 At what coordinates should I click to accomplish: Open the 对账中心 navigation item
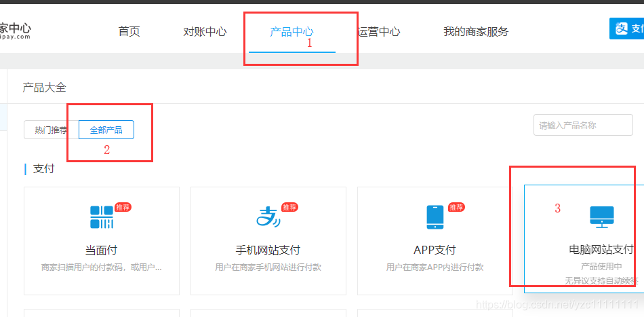point(205,32)
